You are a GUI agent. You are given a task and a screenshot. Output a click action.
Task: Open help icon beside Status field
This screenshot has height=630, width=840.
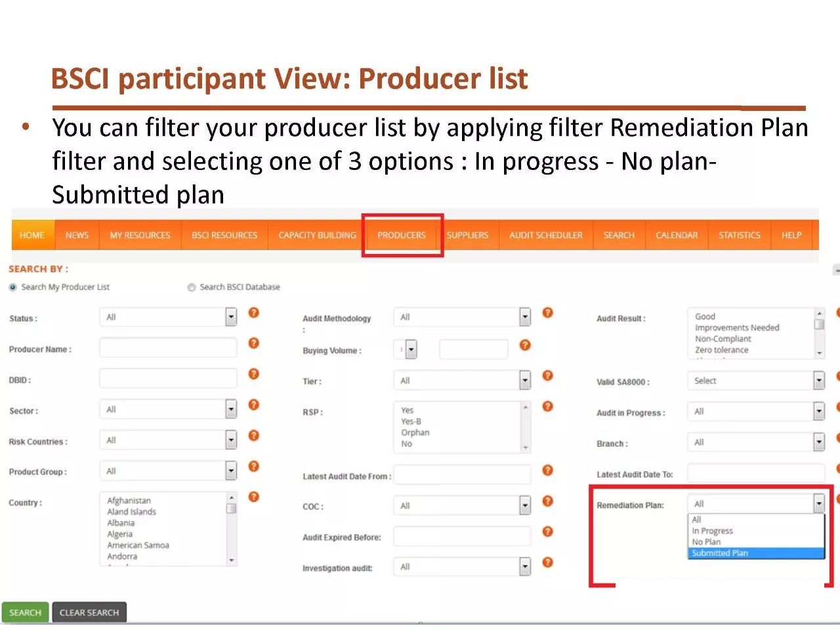pos(253,312)
